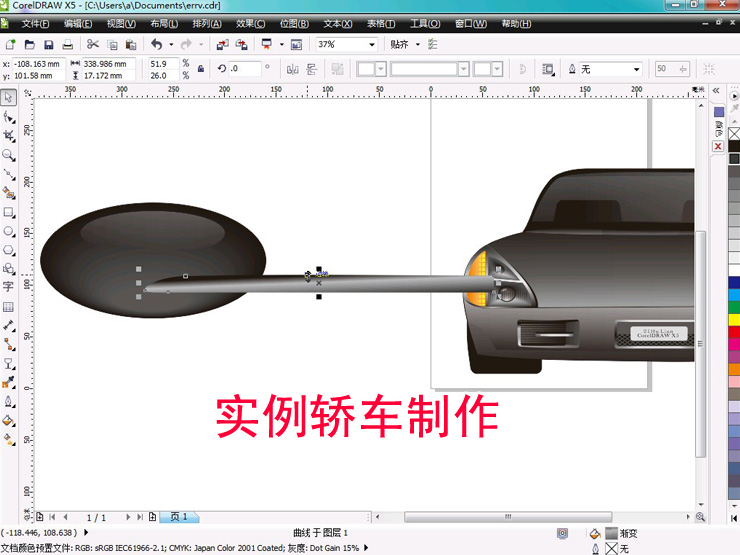Select the Table tool
Viewport: 740px width, 555px height.
pos(8,306)
